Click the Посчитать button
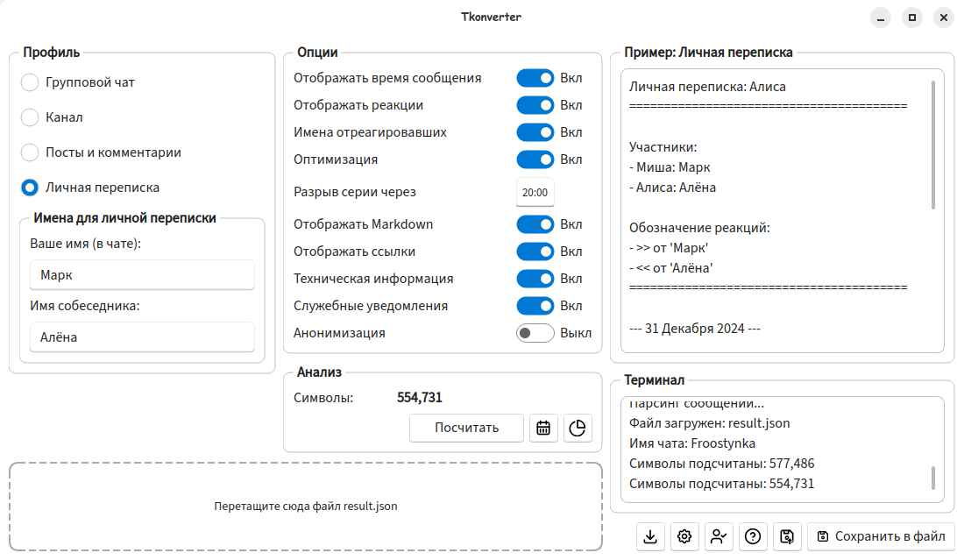Screen dimensions: 957x560 [466, 428]
